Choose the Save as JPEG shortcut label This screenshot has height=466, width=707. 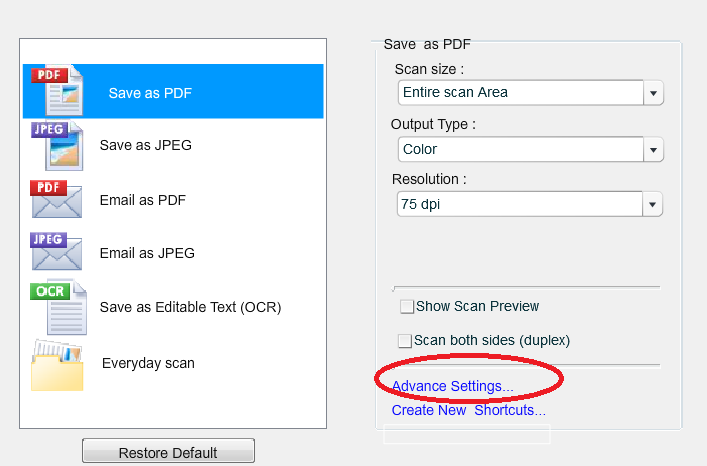pos(145,145)
